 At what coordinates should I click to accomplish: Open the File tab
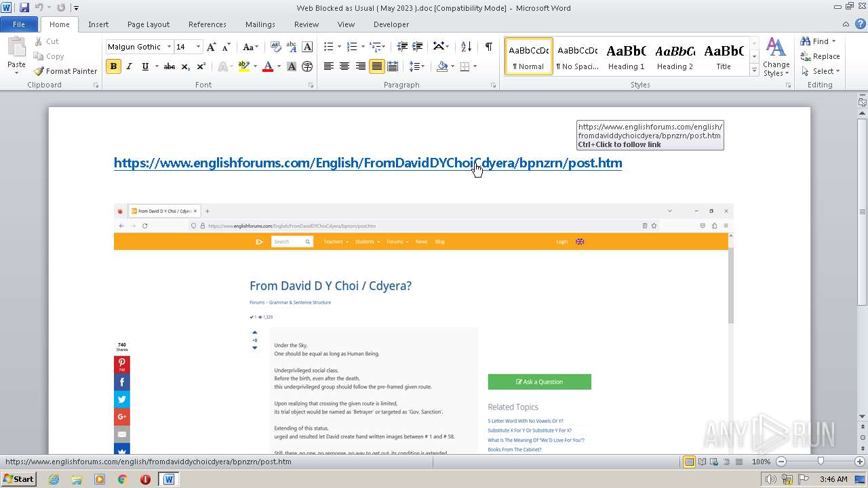pyautogui.click(x=19, y=24)
